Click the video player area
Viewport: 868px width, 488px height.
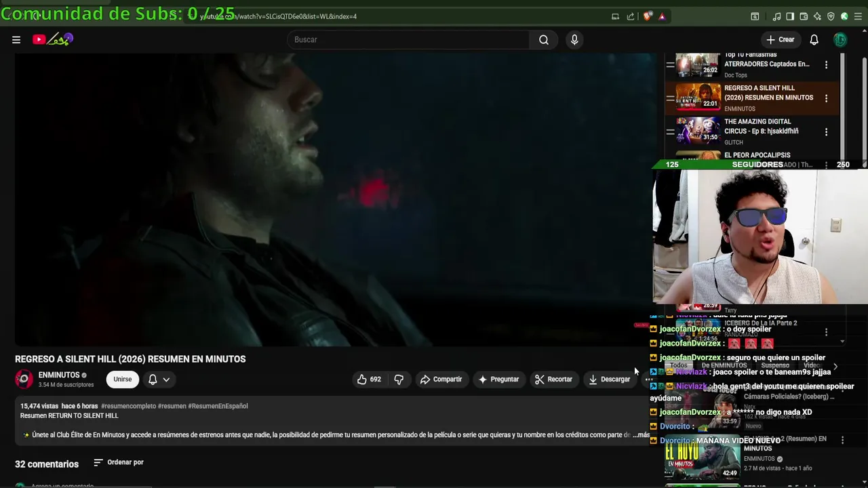tap(336, 200)
